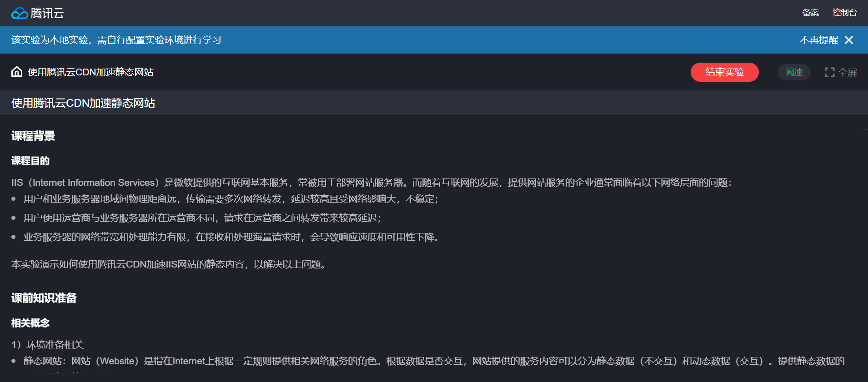The width and height of the screenshot is (868, 382).
Task: Close the blue notice banner
Action: 849,40
